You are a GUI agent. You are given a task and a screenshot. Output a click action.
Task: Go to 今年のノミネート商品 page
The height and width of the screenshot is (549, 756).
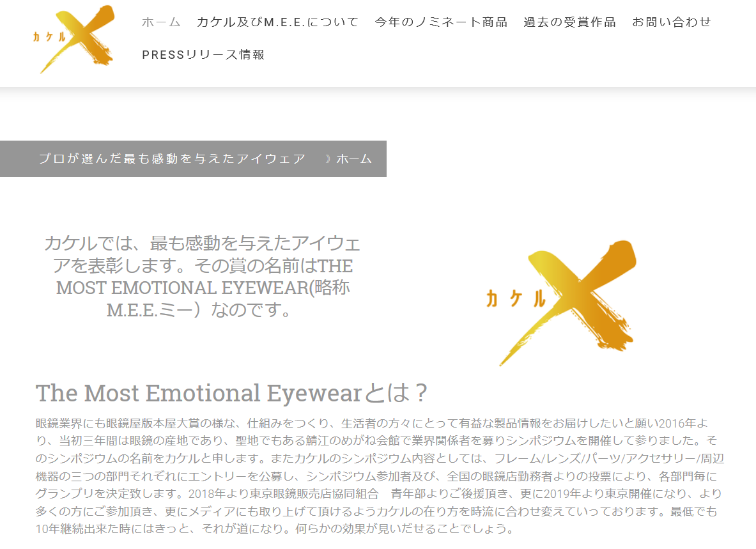[x=441, y=22]
